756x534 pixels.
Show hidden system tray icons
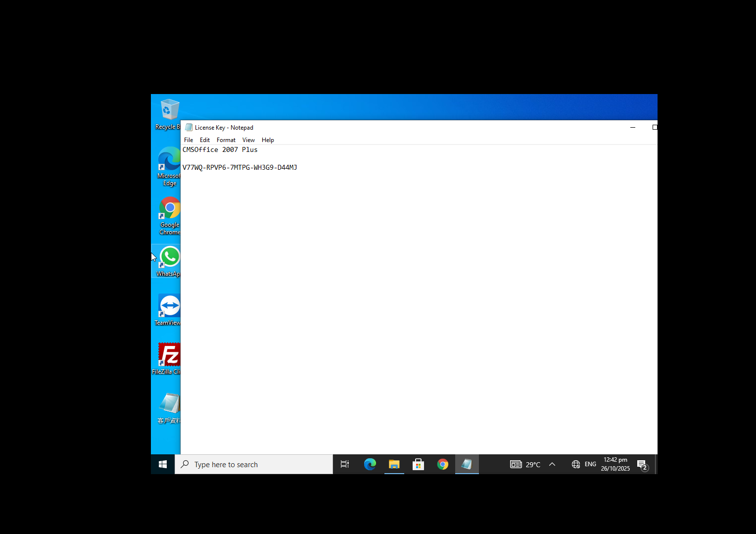[x=552, y=464]
